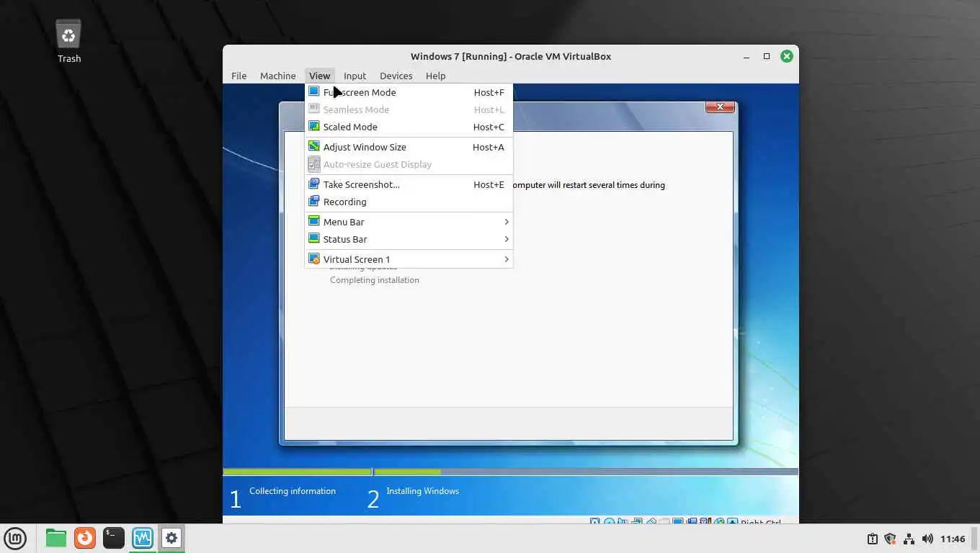This screenshot has width=980, height=553.
Task: Open the File menu in VirtualBox
Action: pyautogui.click(x=239, y=76)
